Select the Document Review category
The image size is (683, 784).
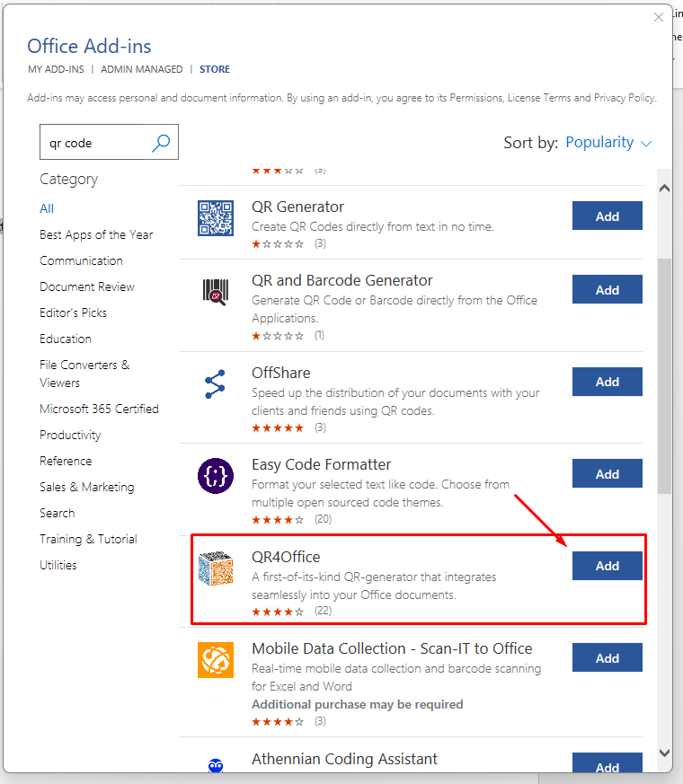point(87,286)
